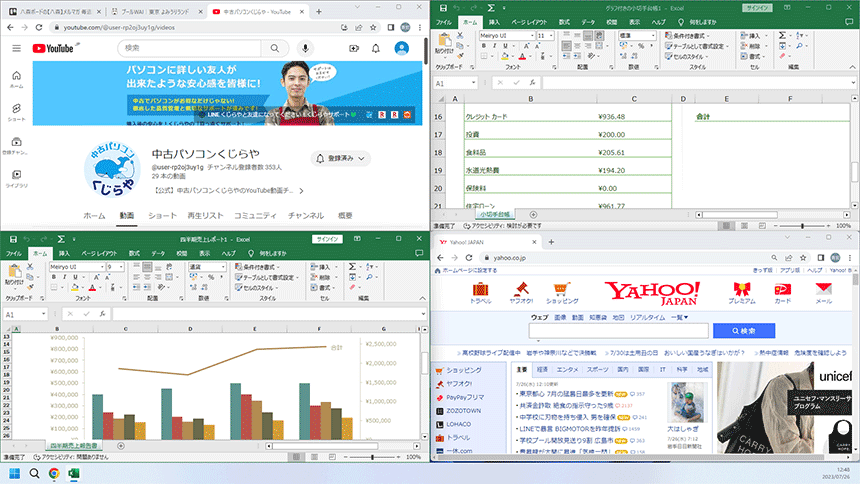Bookmark the YouTube page with star icon
Screen dimensions: 860x484
coord(373,27)
